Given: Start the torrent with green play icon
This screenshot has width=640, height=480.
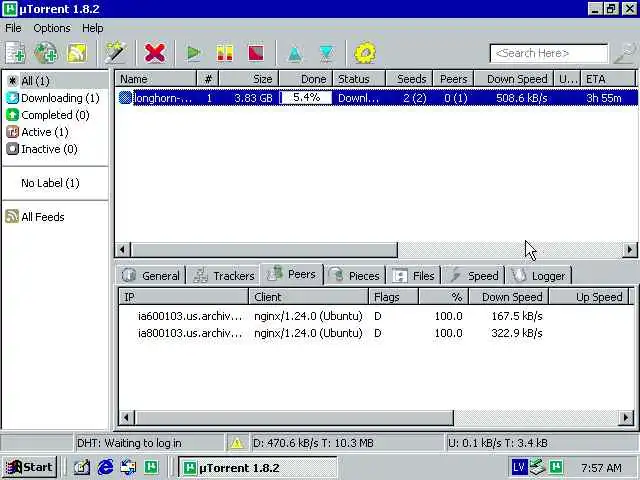Looking at the screenshot, I should point(193,53).
